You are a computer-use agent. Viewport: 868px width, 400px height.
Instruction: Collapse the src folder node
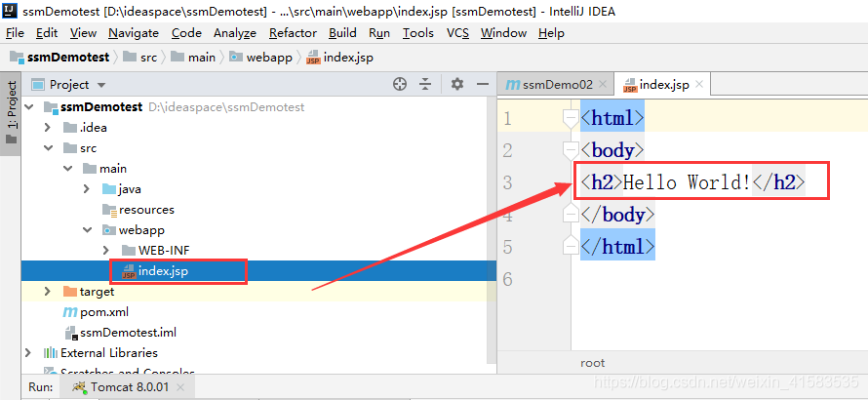coord(49,148)
